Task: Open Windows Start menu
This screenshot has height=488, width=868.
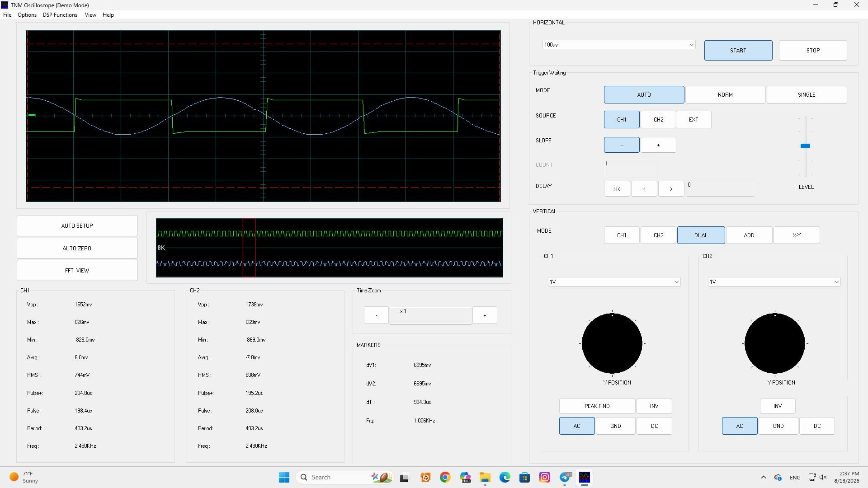Action: [x=284, y=477]
